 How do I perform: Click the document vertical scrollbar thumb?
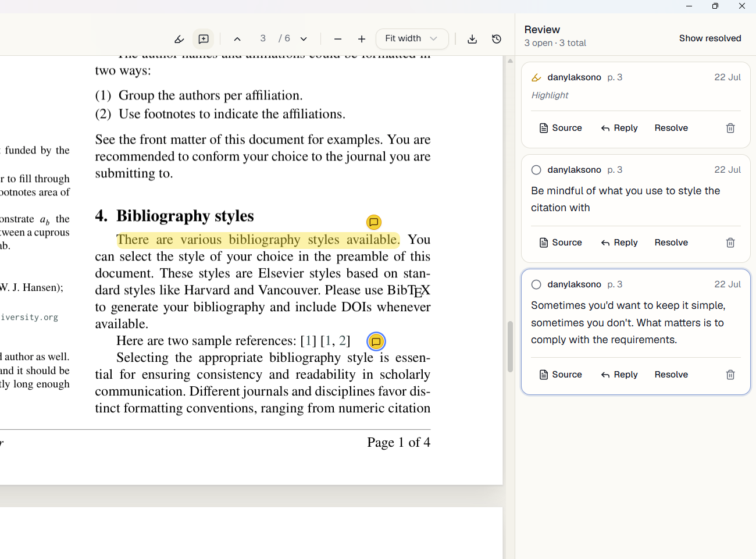click(510, 347)
